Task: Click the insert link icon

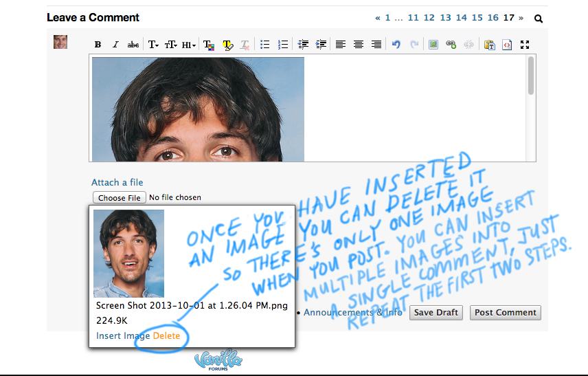Action: tap(451, 45)
